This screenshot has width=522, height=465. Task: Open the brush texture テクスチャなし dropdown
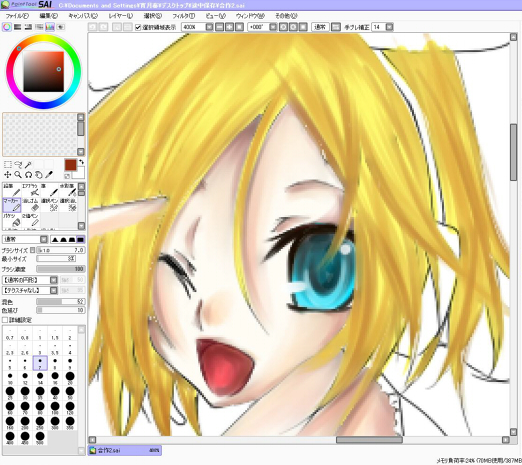pos(54,290)
